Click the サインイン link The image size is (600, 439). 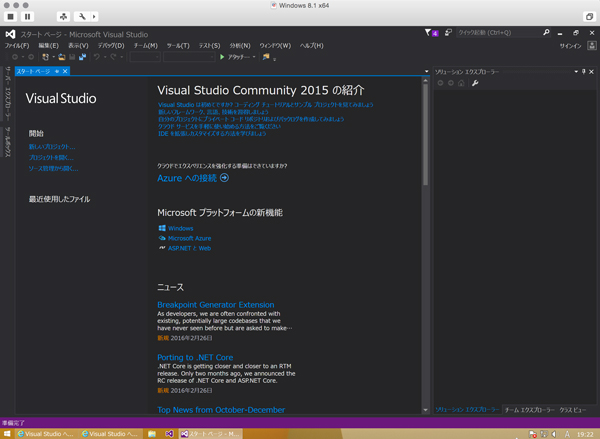pos(570,46)
